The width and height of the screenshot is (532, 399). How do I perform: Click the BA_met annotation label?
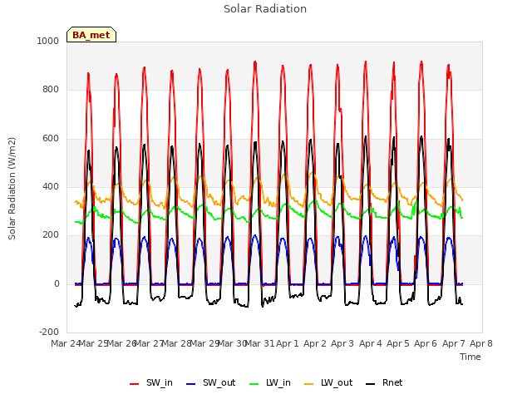point(91,35)
